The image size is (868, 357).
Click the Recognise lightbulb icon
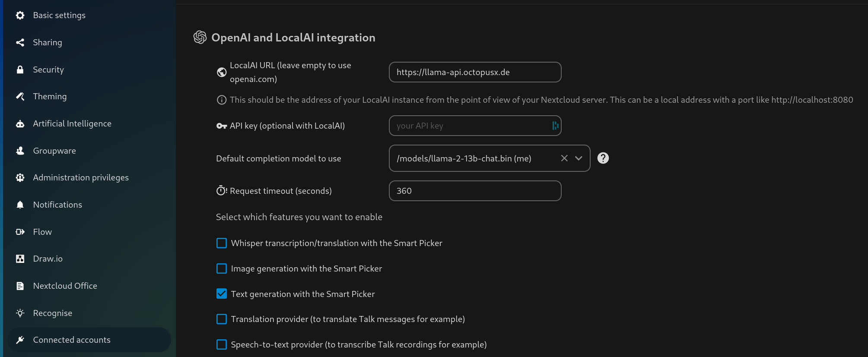20,313
